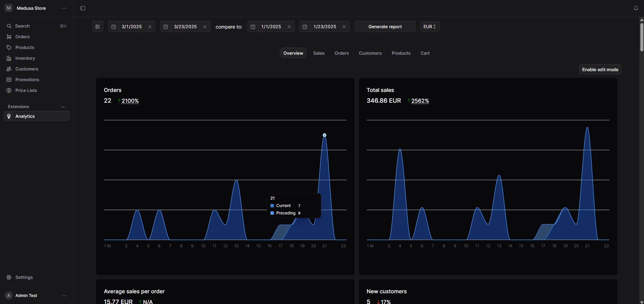Open Medusa Store options menu
Screen dimensions: 644x304
tap(64, 8)
